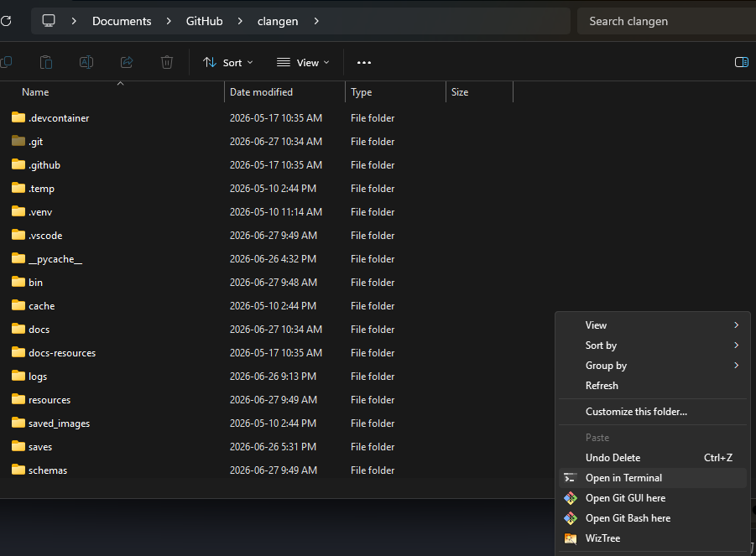This screenshot has width=756, height=556.
Task: Expand chevron after GitHub breadcrumb
Action: [x=240, y=21]
